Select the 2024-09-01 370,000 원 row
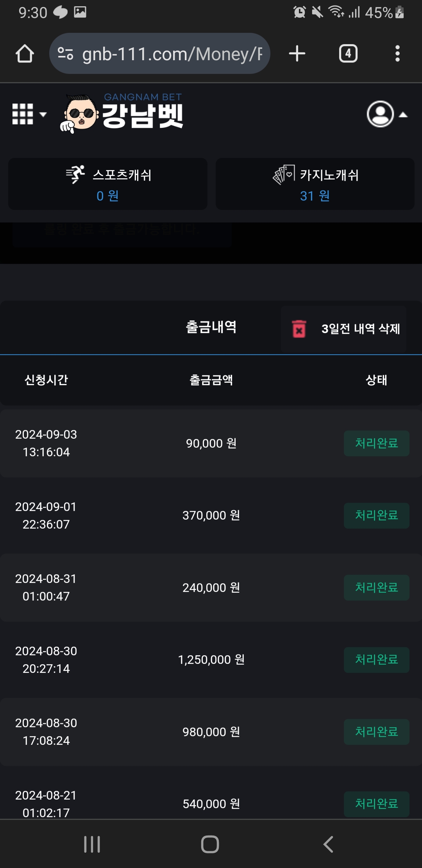The width and height of the screenshot is (422, 868). [x=211, y=515]
